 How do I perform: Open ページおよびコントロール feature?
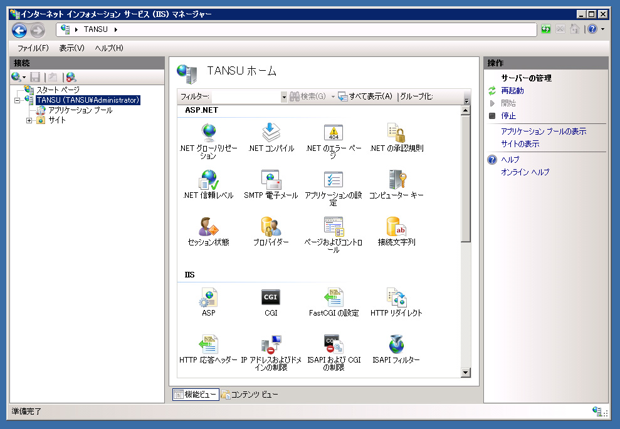point(333,235)
